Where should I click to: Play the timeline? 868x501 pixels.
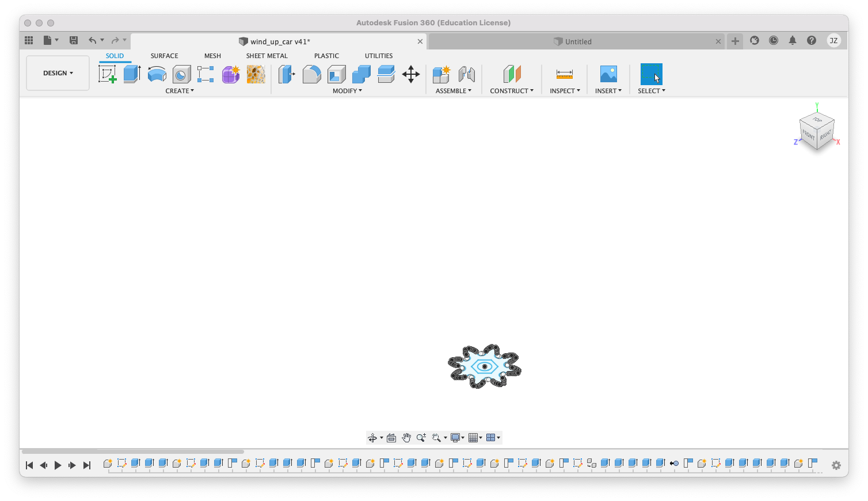tap(58, 465)
